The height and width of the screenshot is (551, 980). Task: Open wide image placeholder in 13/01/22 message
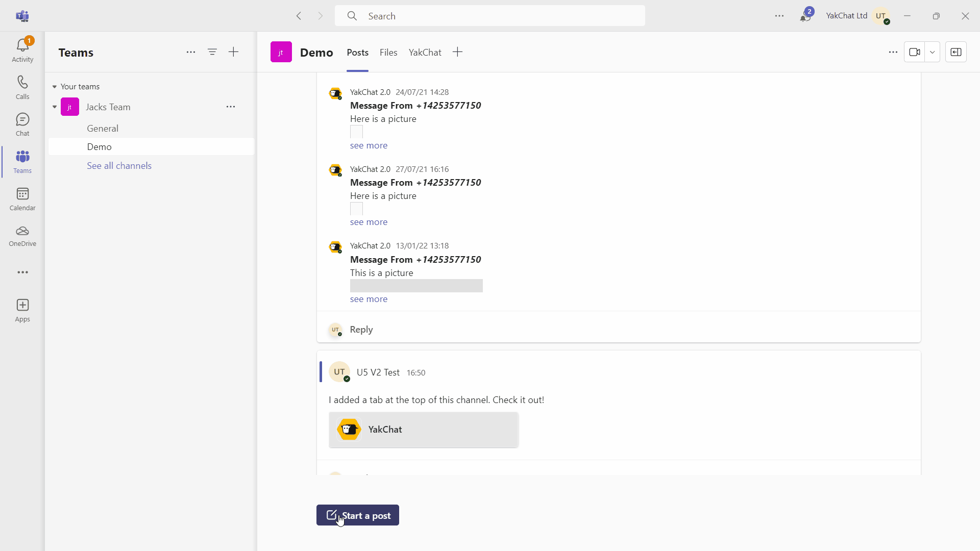tap(416, 286)
